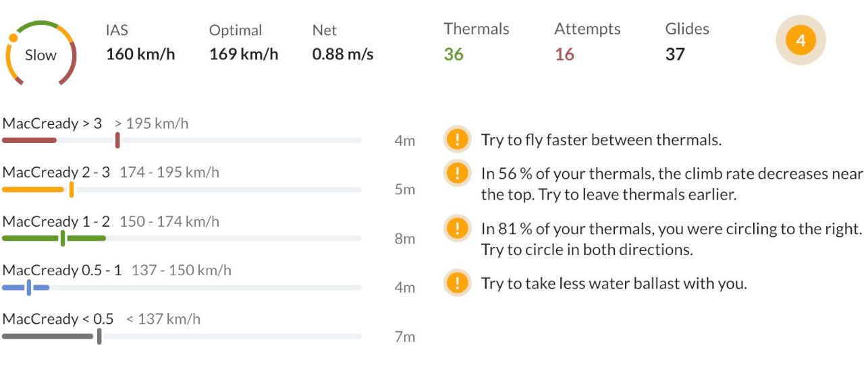Click warning icon beside fly faster tip
The image size is (868, 371).
click(457, 140)
